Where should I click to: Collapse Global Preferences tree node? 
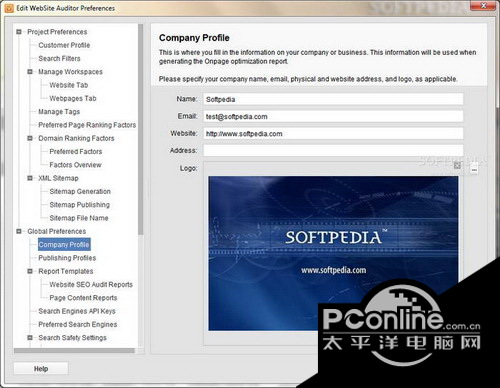[19, 231]
